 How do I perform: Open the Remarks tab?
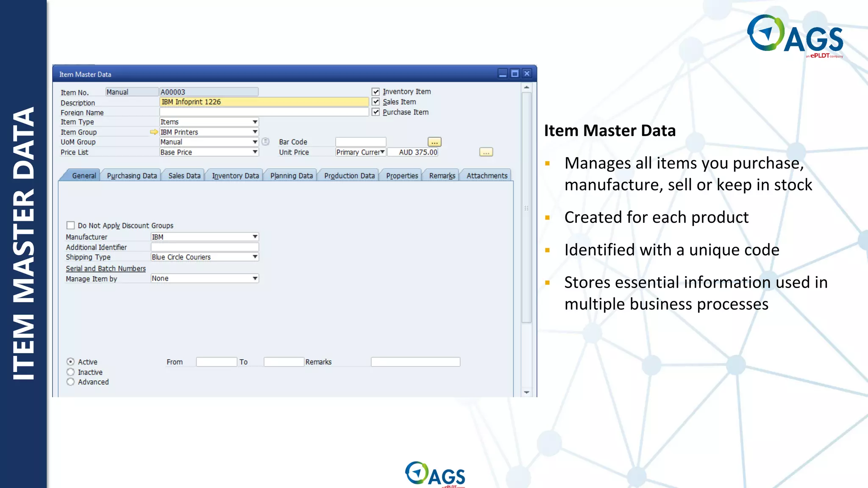442,176
